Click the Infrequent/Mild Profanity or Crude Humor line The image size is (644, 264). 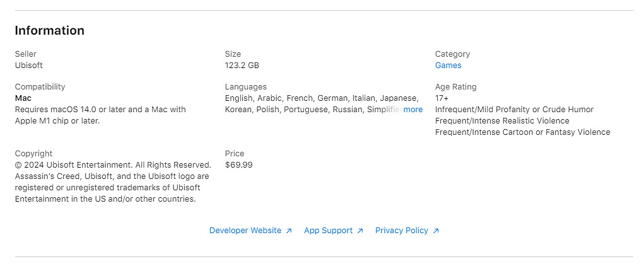(x=514, y=110)
